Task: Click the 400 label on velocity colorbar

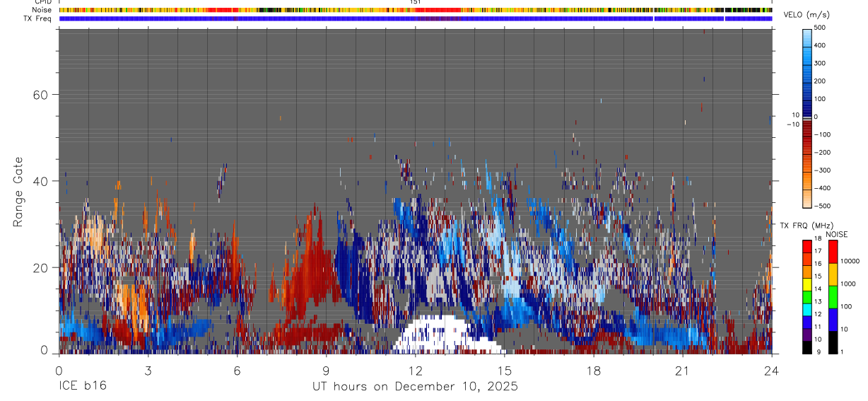Action: click(x=821, y=45)
